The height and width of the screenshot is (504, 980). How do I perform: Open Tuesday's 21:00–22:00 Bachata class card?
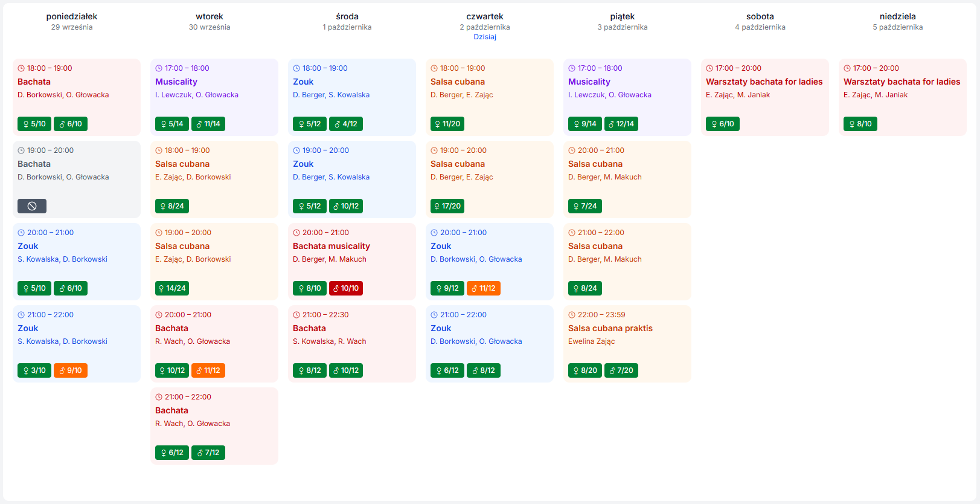pyautogui.click(x=214, y=425)
